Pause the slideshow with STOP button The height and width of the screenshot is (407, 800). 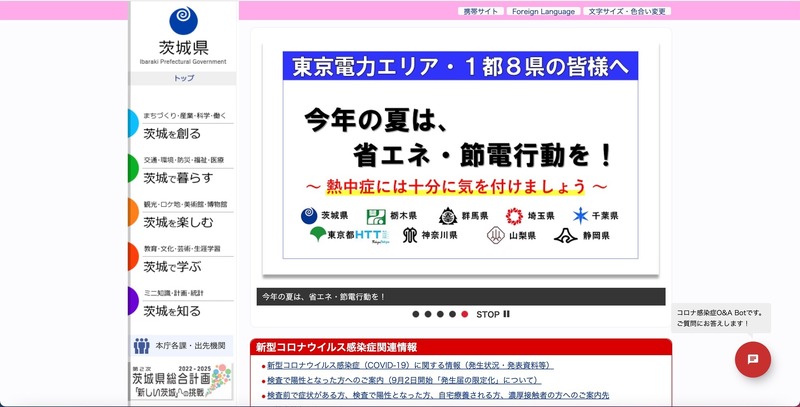pyautogui.click(x=493, y=314)
